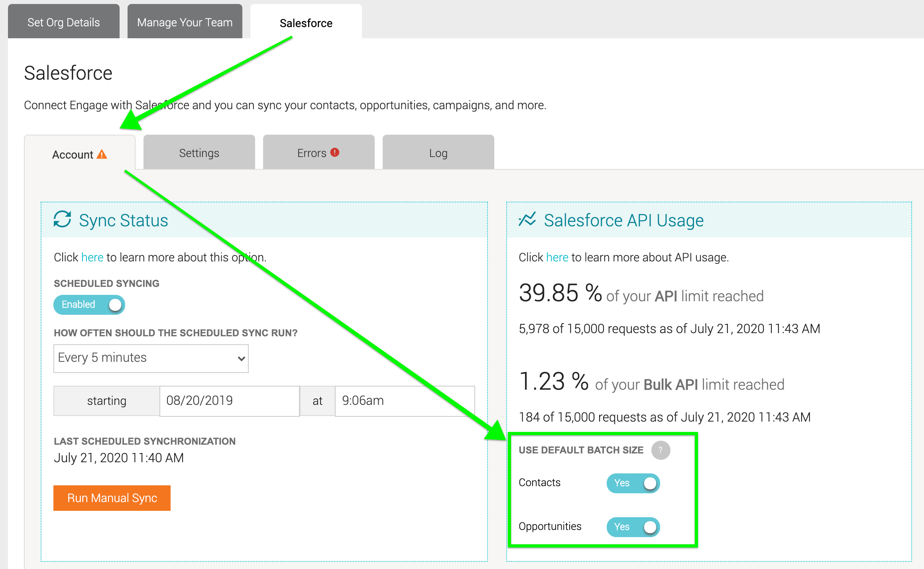The height and width of the screenshot is (569, 924).
Task: Open the Log sub-tab
Action: click(438, 152)
